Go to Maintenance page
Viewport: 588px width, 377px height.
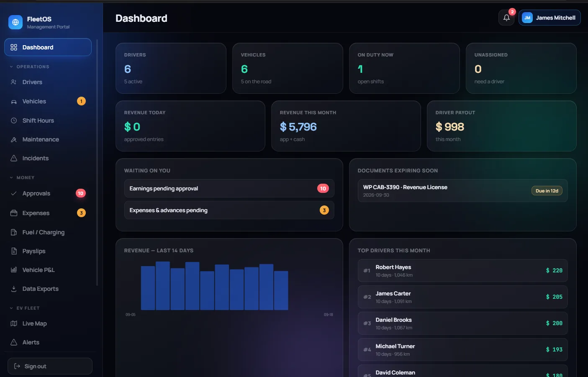pyautogui.click(x=48, y=139)
